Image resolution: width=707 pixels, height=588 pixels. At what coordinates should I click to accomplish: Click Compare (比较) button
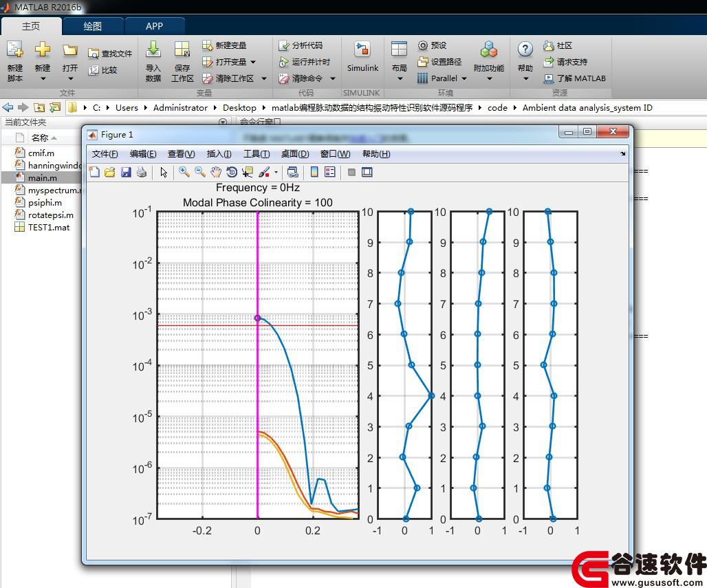[102, 70]
